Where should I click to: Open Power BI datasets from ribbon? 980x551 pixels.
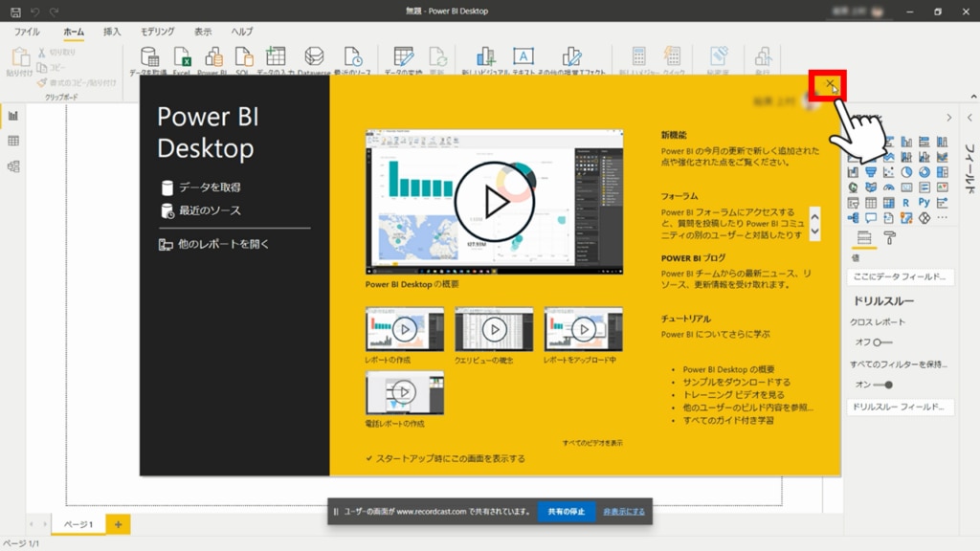[x=213, y=57]
